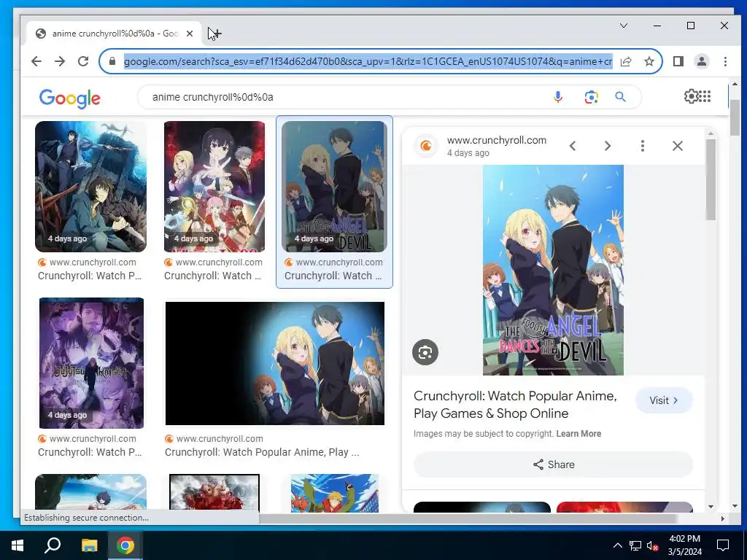Select the wide black-background Angel Devil thumbnail
The image size is (747, 560).
(275, 363)
